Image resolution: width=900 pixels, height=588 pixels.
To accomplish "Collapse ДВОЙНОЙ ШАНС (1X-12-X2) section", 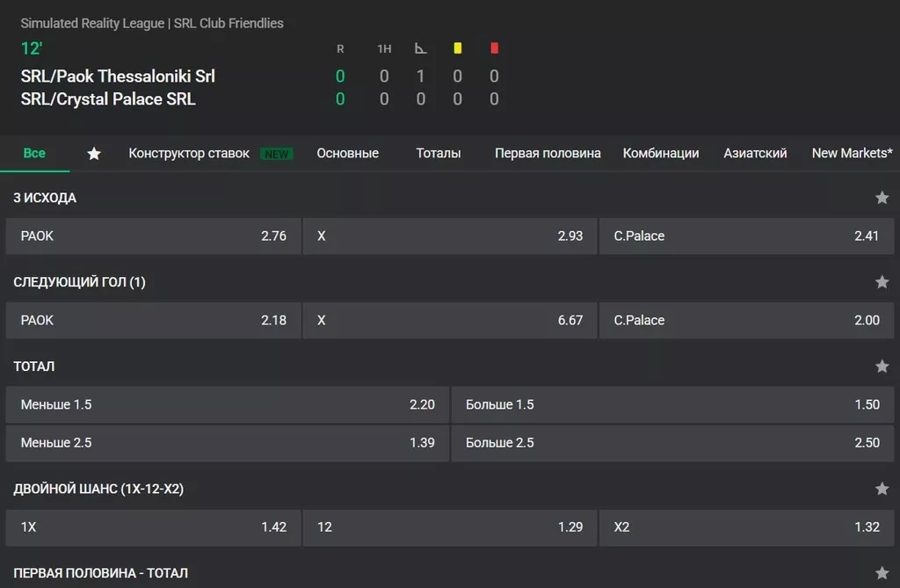I will point(98,489).
